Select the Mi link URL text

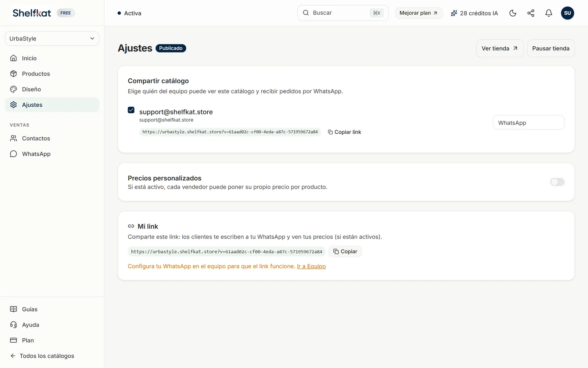[226, 252]
